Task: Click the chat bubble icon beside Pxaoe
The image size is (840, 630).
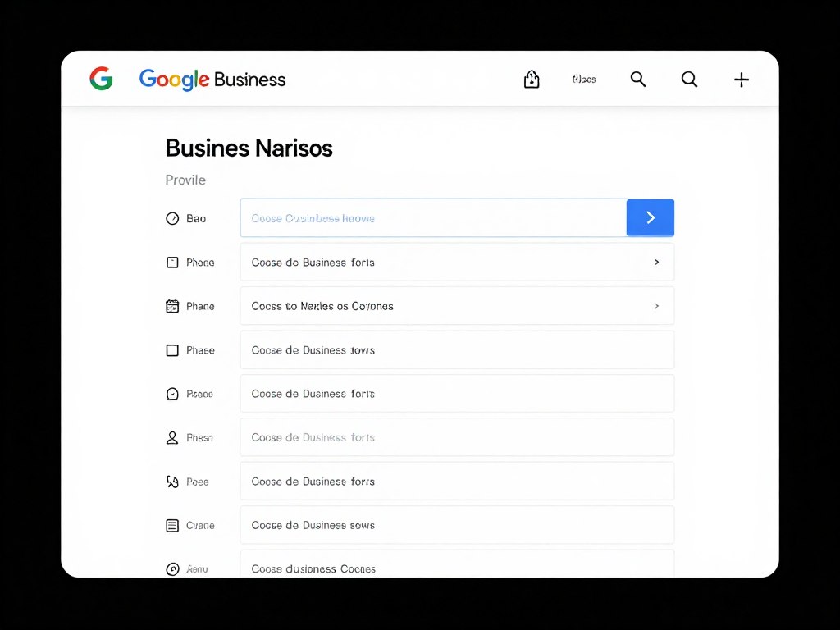Action: pyautogui.click(x=172, y=395)
